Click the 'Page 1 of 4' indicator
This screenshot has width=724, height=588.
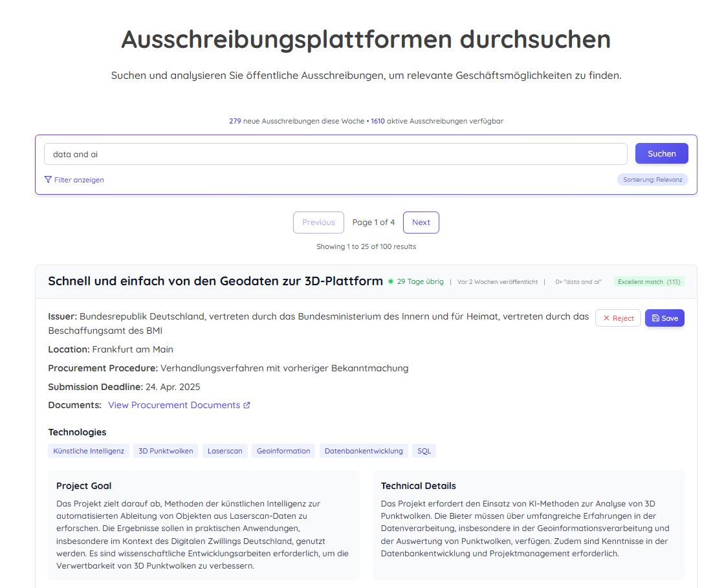(373, 223)
